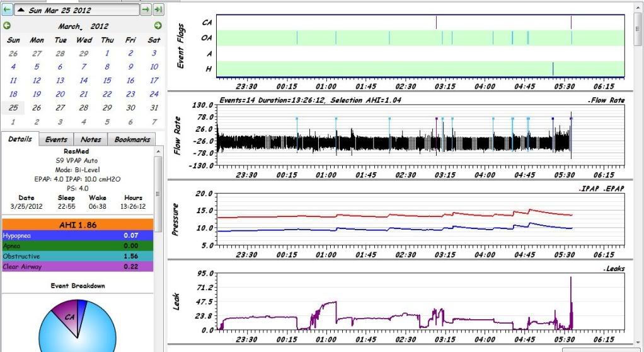Open the Notes tab

click(91, 139)
